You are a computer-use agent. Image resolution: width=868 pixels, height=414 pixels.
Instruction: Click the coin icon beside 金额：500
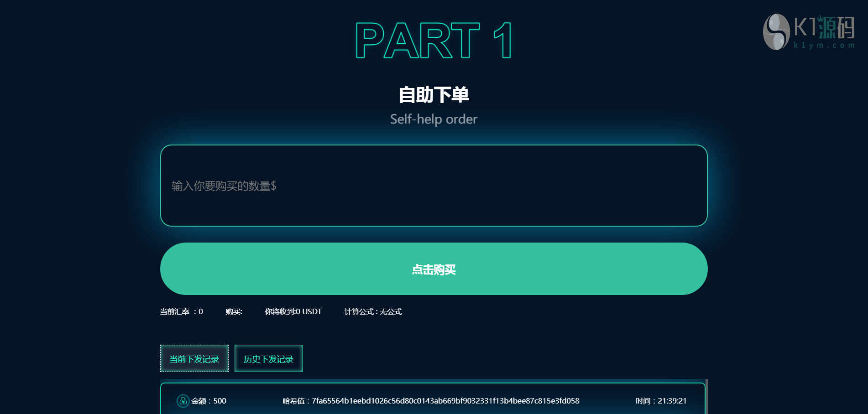[x=183, y=401]
